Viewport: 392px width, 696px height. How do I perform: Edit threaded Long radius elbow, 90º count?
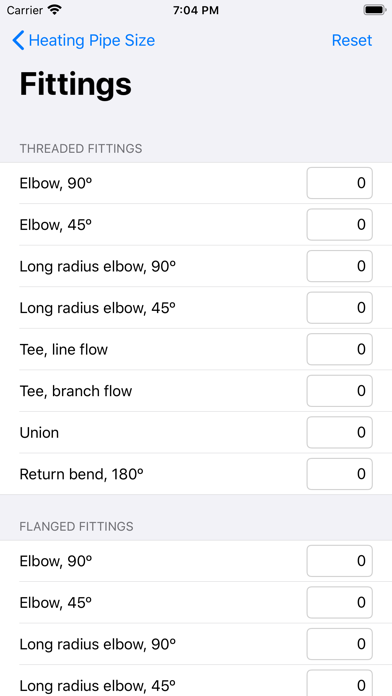click(340, 266)
